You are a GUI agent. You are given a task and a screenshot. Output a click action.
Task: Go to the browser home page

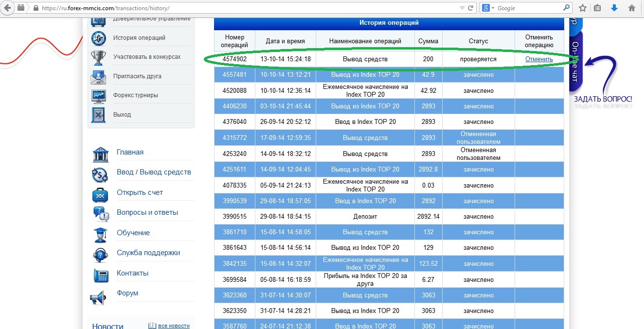[631, 8]
